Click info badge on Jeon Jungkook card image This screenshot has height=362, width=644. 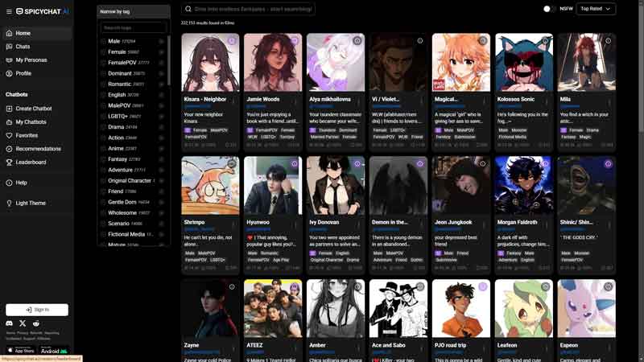click(482, 164)
